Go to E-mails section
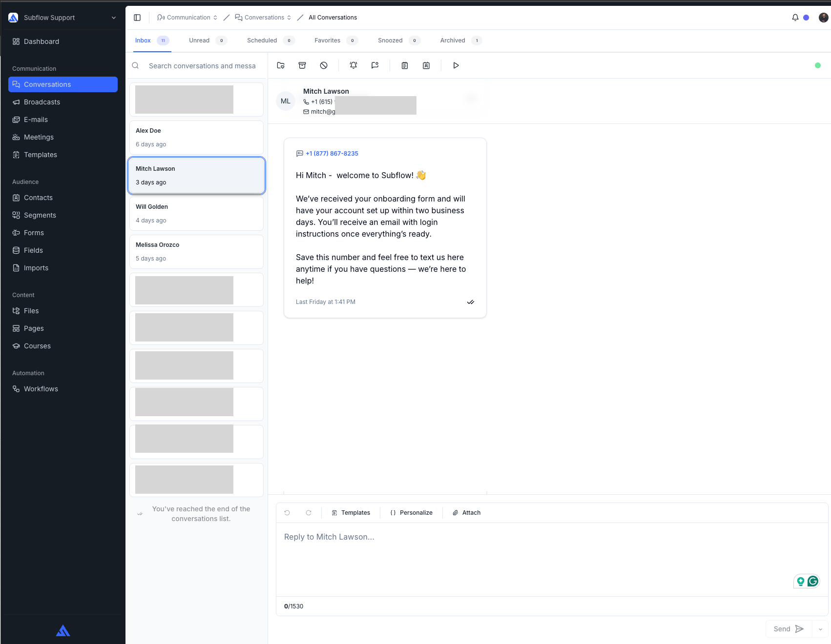Viewport: 831px width, 644px height. 63,120
